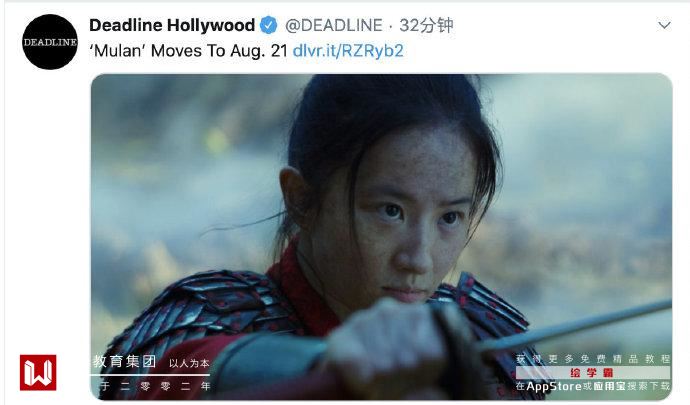Click the 于二零零二年 caption
Screen dimensions: 690x405
[x=156, y=387]
